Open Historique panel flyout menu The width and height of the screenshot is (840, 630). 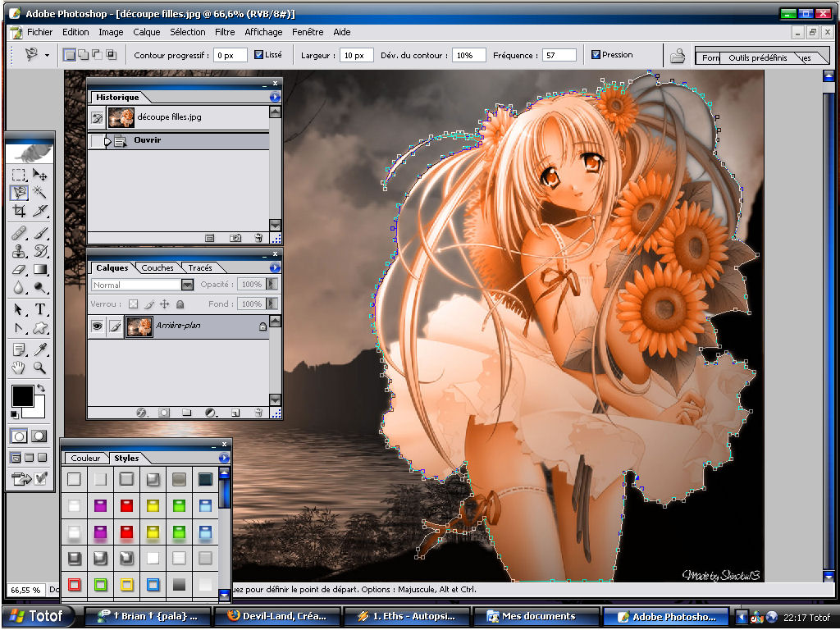tap(275, 97)
